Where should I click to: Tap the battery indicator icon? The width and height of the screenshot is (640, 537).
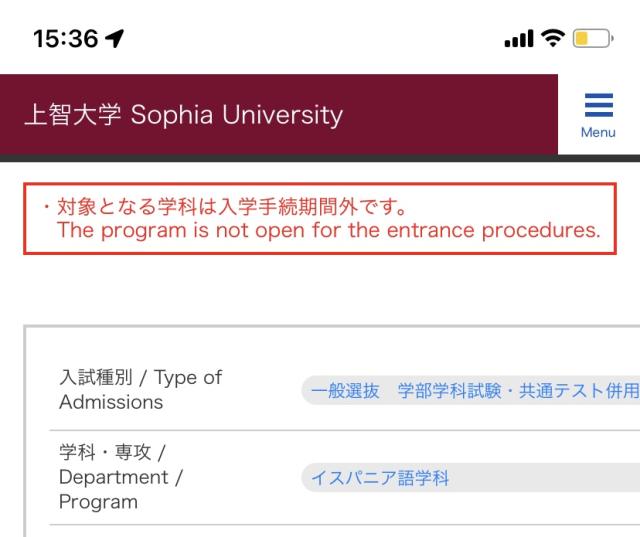point(591,38)
